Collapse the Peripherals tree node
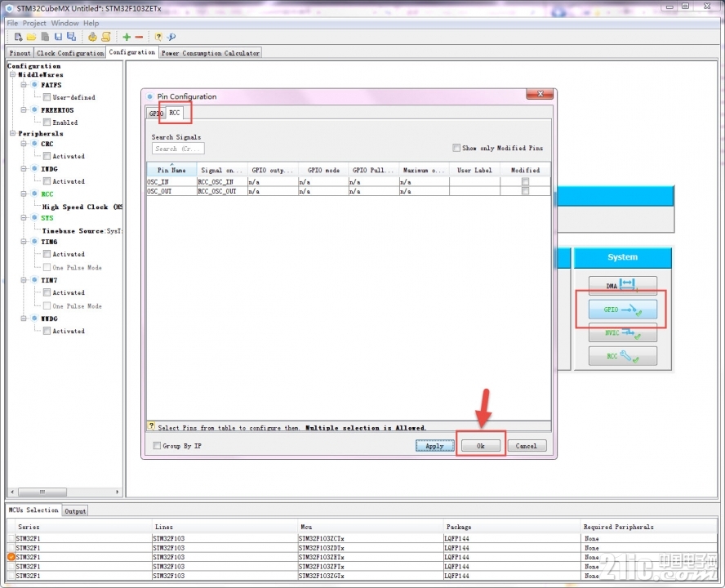 point(13,133)
